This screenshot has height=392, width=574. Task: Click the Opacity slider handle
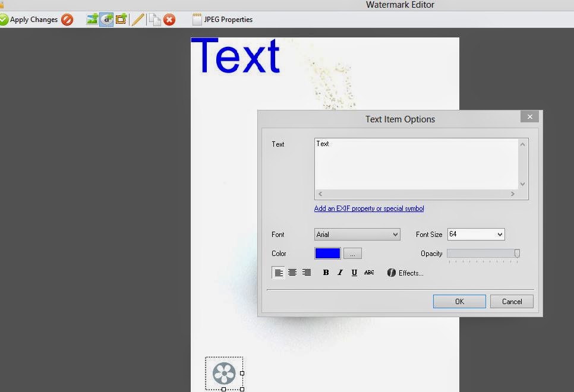(517, 253)
